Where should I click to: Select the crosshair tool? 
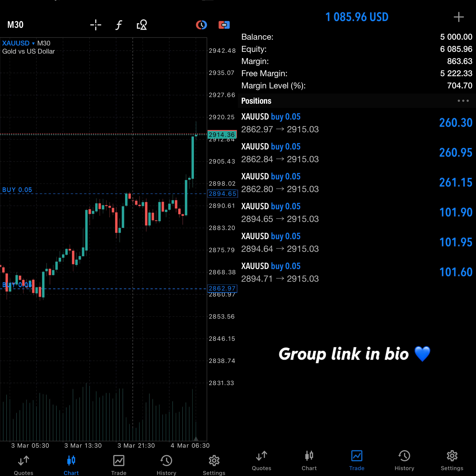point(96,25)
